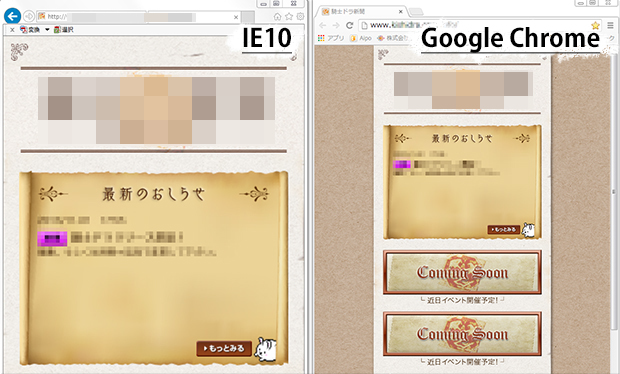Open IE's home page icon
Viewport: 620px width, 374px height.
[278, 17]
